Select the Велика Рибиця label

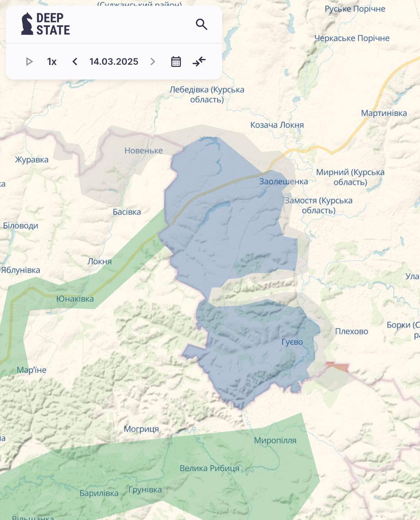click(209, 468)
